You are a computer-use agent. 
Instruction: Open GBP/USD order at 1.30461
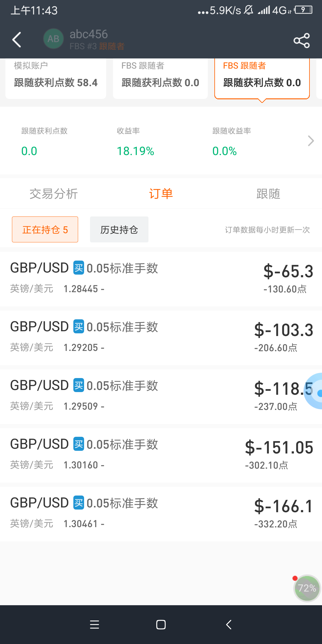(161, 514)
